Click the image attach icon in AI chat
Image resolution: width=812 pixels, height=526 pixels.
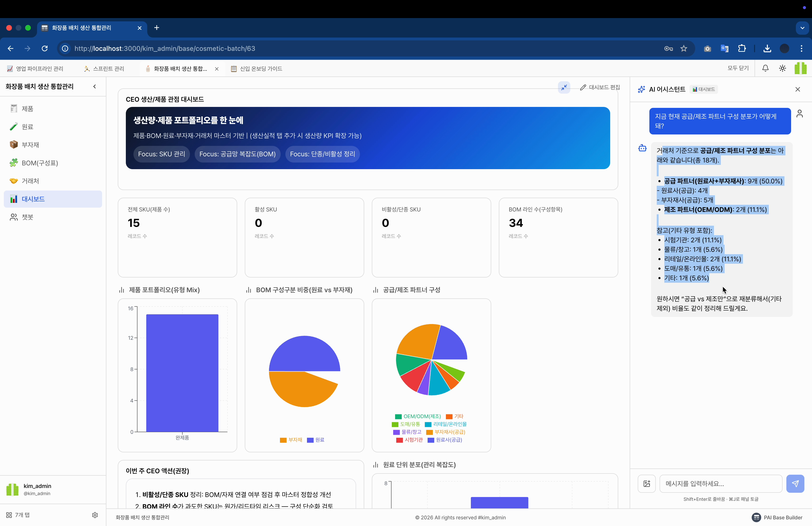pos(647,484)
